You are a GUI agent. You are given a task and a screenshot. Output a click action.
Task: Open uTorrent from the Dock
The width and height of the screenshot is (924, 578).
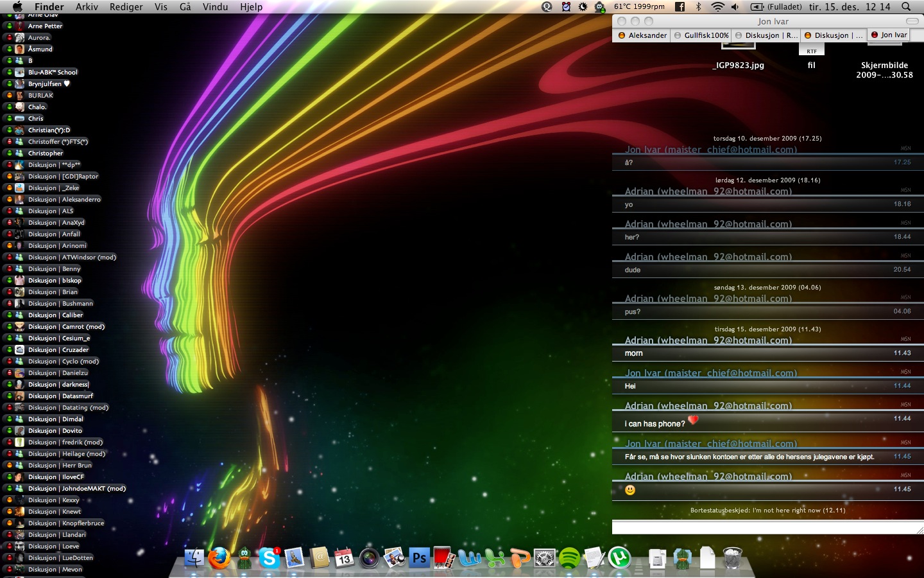click(x=619, y=557)
